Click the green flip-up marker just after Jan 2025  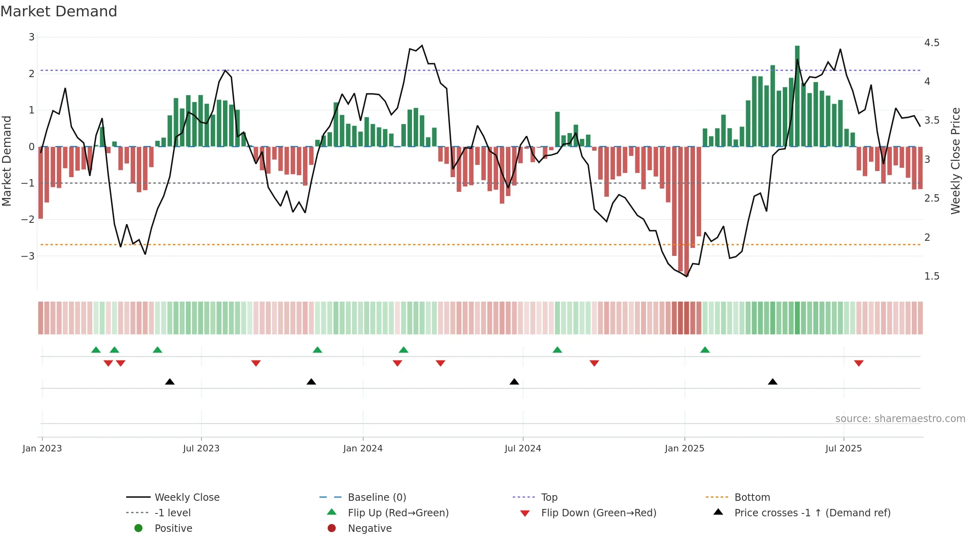coord(705,350)
